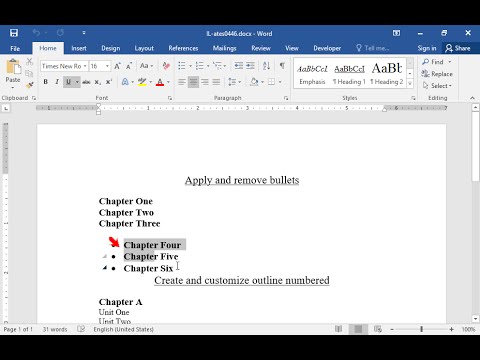Image resolution: width=480 pixels, height=360 pixels.
Task: Activate the Format Painter brush
Action: 29,85
